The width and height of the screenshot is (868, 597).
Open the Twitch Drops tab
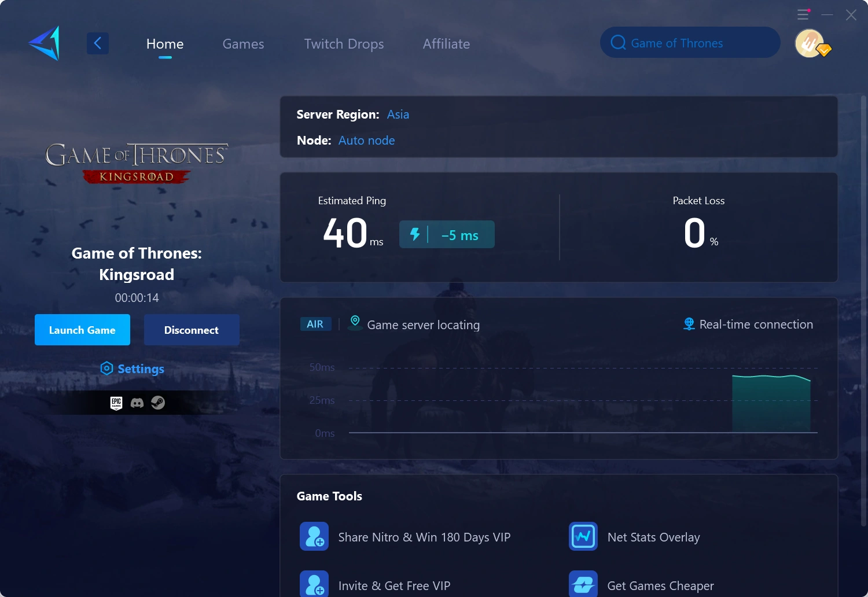pos(344,44)
